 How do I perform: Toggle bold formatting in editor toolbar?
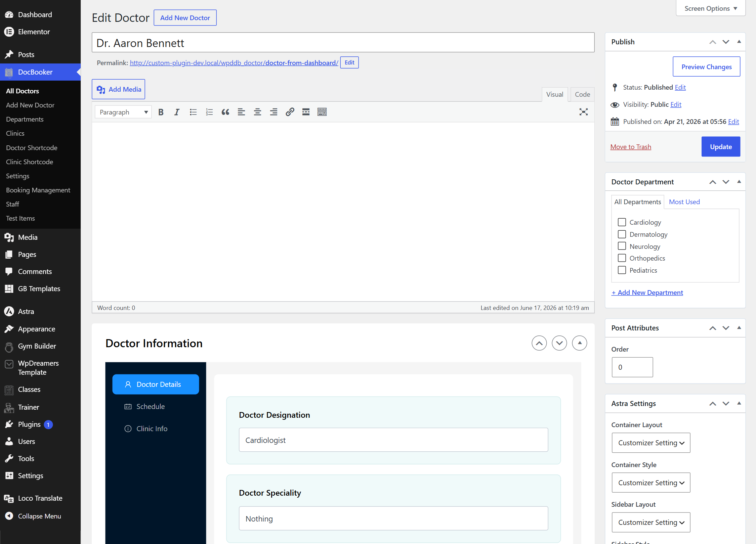tap(161, 112)
